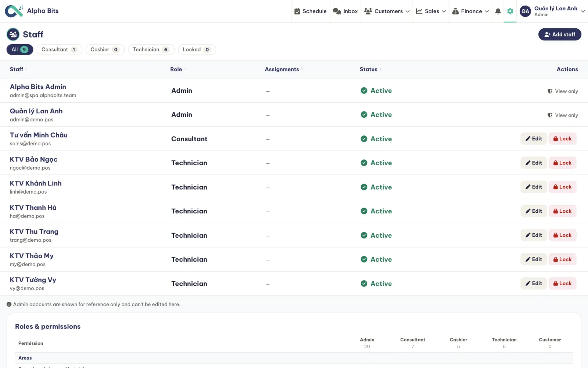
Task: Open the notifications bell
Action: tap(498, 11)
